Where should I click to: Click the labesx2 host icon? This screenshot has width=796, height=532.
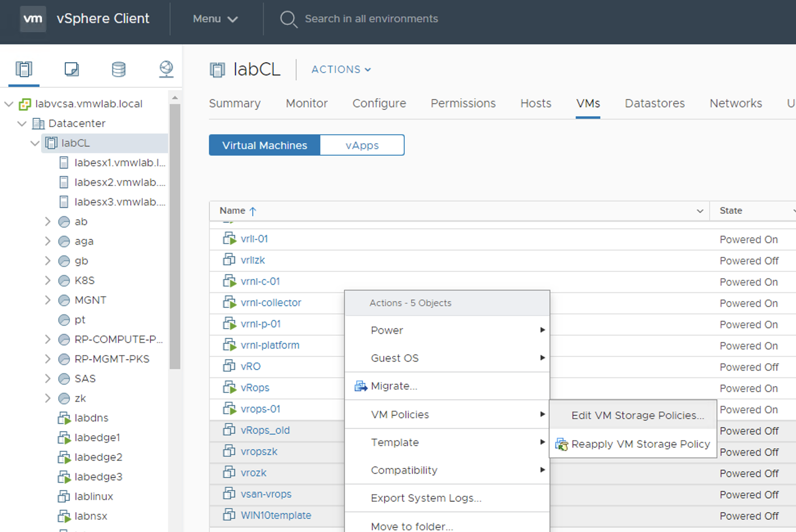(x=64, y=182)
